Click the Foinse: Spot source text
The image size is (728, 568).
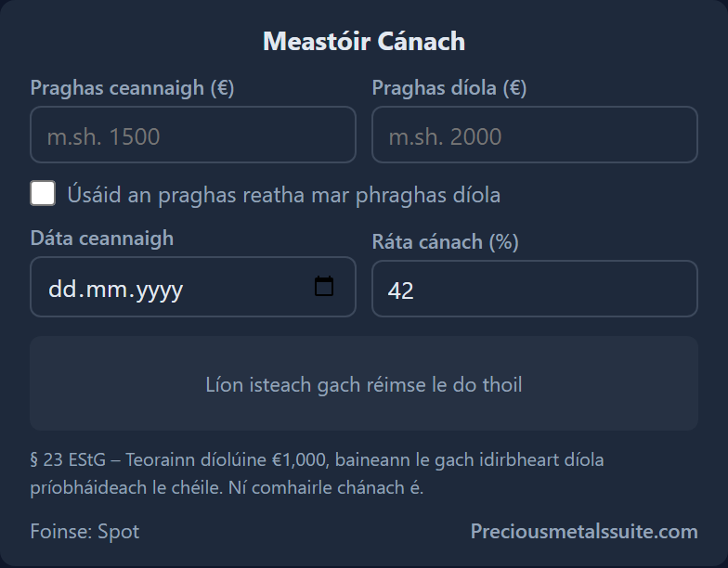click(84, 531)
